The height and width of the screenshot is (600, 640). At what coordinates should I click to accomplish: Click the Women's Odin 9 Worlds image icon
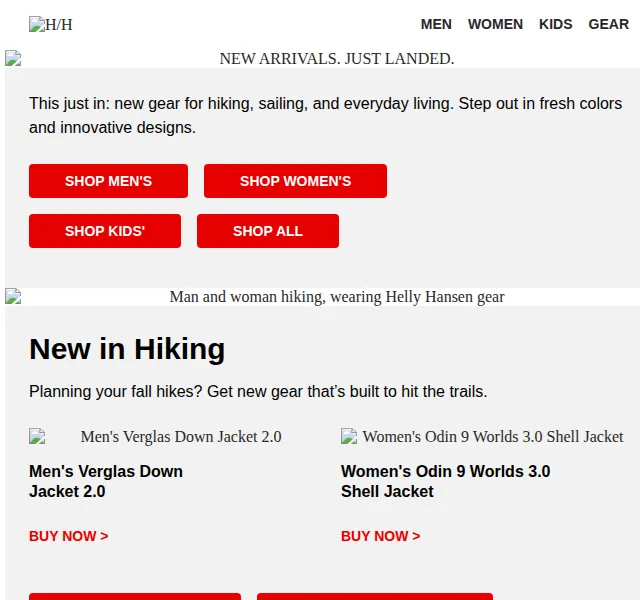tap(349, 436)
